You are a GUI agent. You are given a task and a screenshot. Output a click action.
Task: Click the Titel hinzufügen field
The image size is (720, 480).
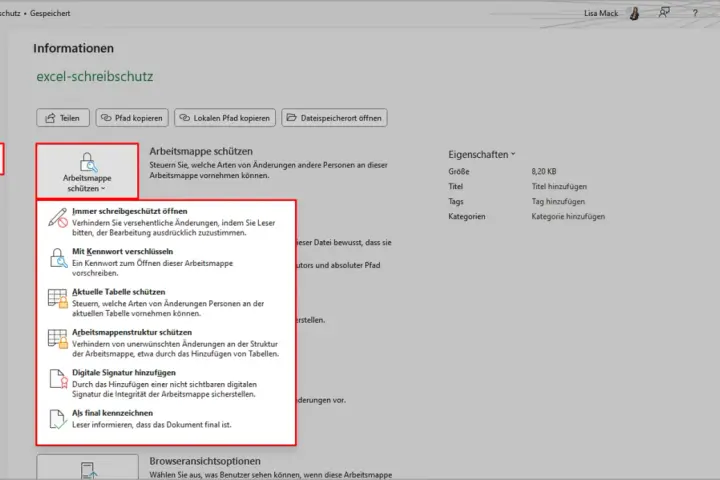click(559, 186)
